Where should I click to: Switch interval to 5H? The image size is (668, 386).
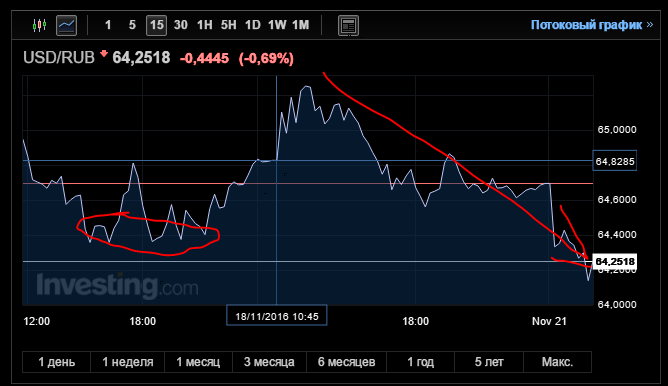[228, 25]
